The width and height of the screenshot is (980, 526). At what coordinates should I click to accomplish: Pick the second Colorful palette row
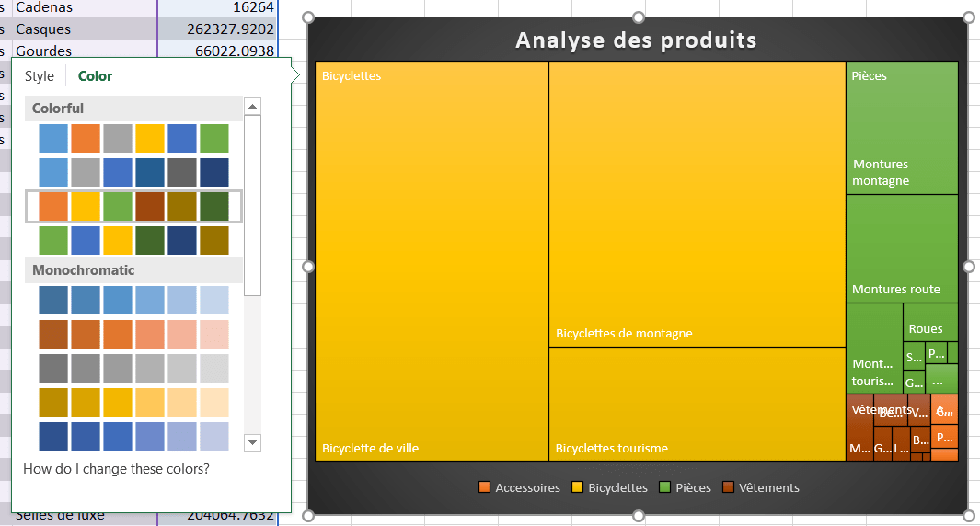pos(133,172)
